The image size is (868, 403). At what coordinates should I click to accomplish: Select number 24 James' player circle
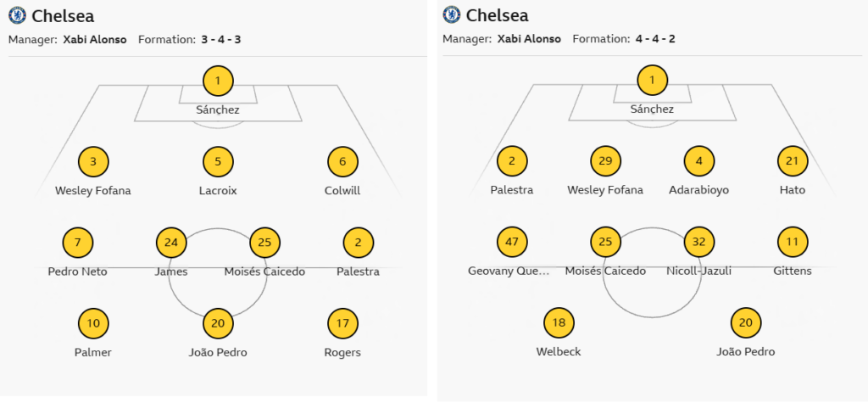pos(171,243)
